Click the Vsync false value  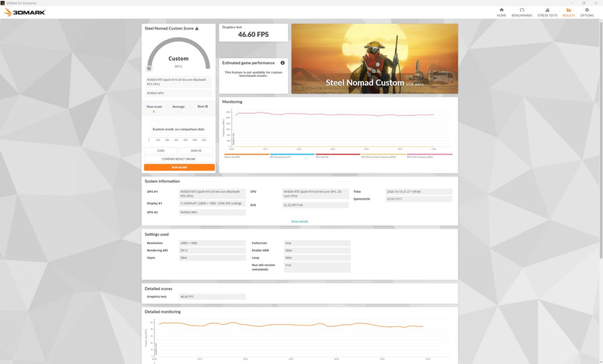click(213, 258)
